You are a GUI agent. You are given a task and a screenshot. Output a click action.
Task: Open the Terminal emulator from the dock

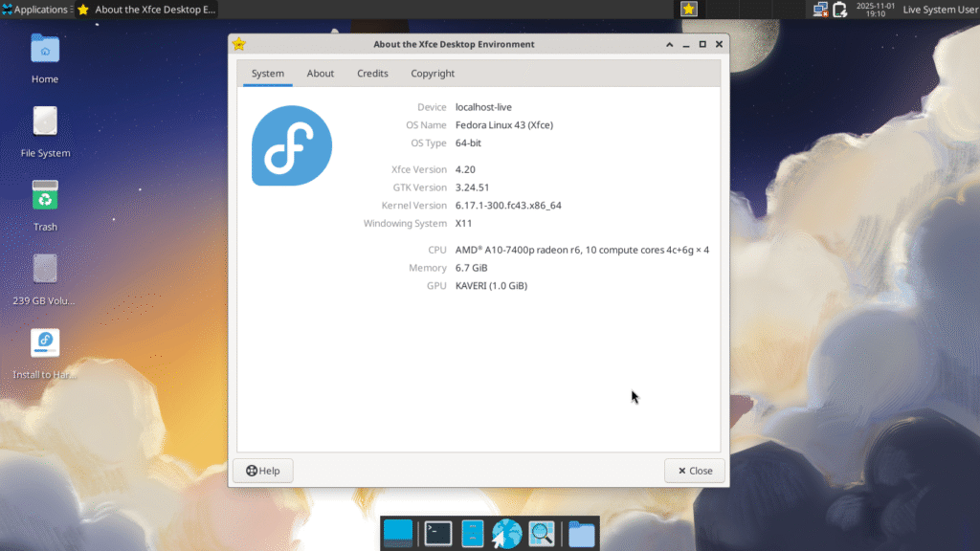(x=438, y=533)
